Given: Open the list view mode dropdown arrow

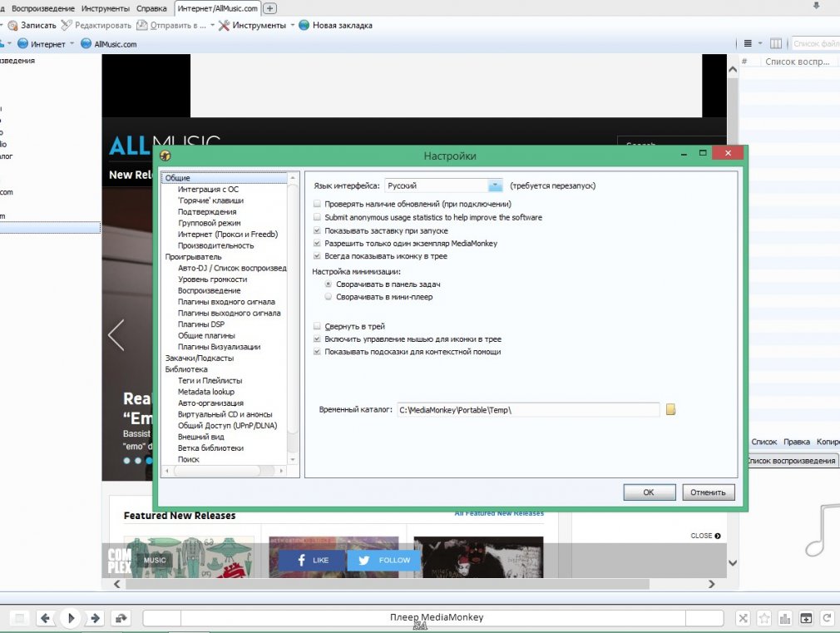Looking at the screenshot, I should pyautogui.click(x=760, y=43).
